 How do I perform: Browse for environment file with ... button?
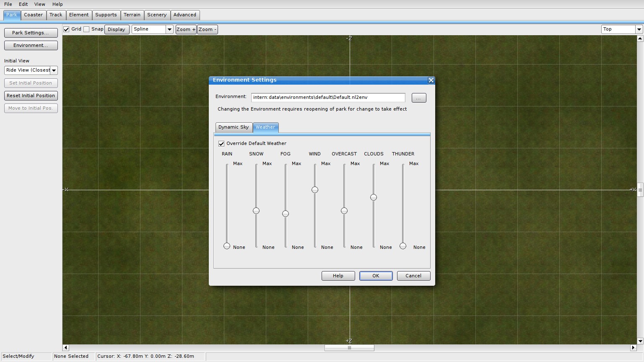419,98
